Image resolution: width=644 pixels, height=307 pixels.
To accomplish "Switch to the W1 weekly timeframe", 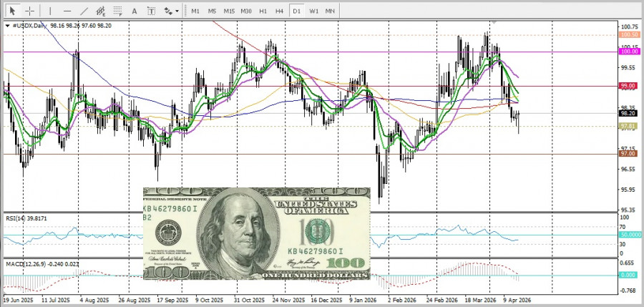I will coord(314,11).
